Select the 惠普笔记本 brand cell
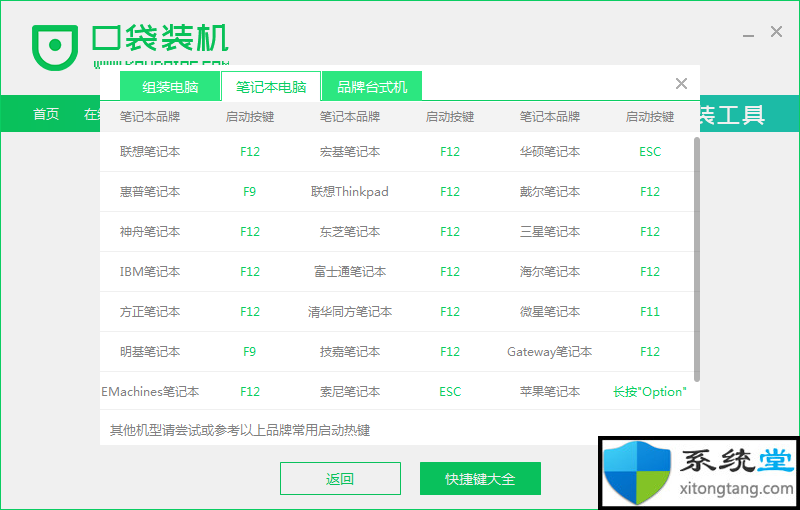The height and width of the screenshot is (510, 800). coord(150,192)
